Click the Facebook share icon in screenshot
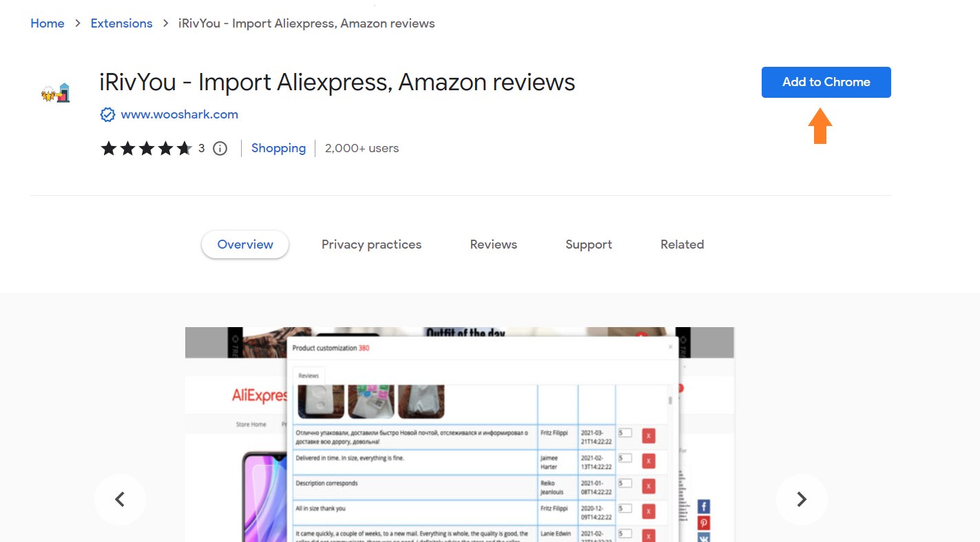The image size is (980, 542). pos(703,507)
